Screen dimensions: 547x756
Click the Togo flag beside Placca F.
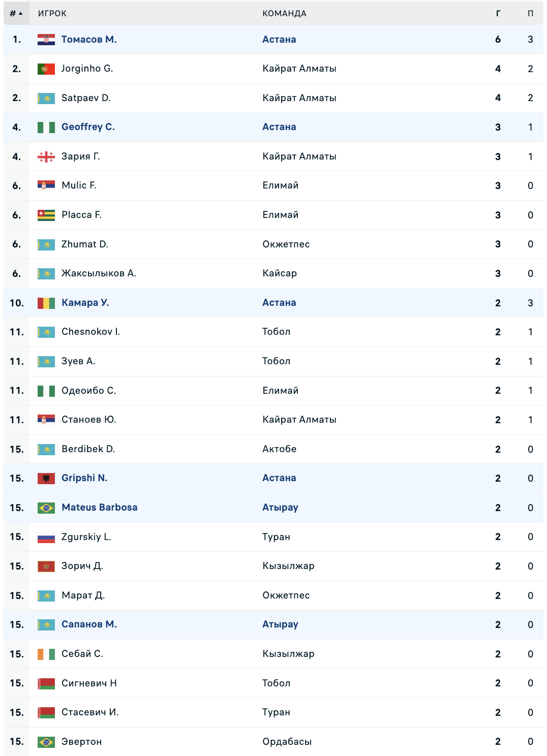(46, 215)
